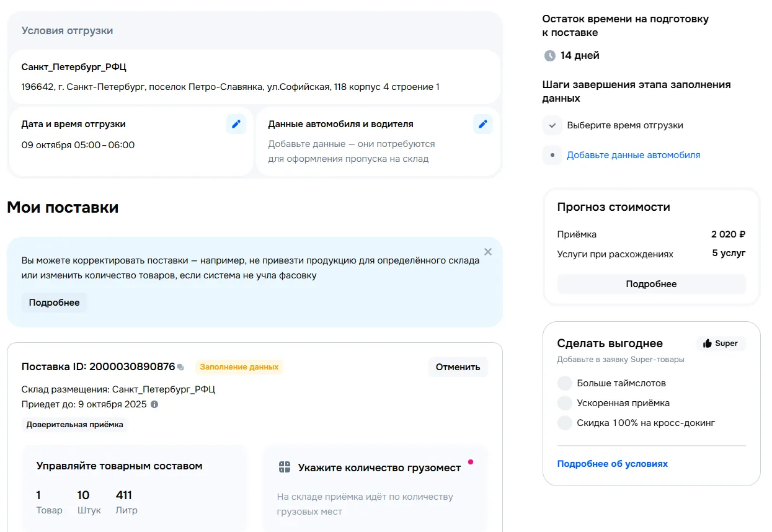
Task: Open the Добавьте данные автомобиля link
Action: coord(633,155)
